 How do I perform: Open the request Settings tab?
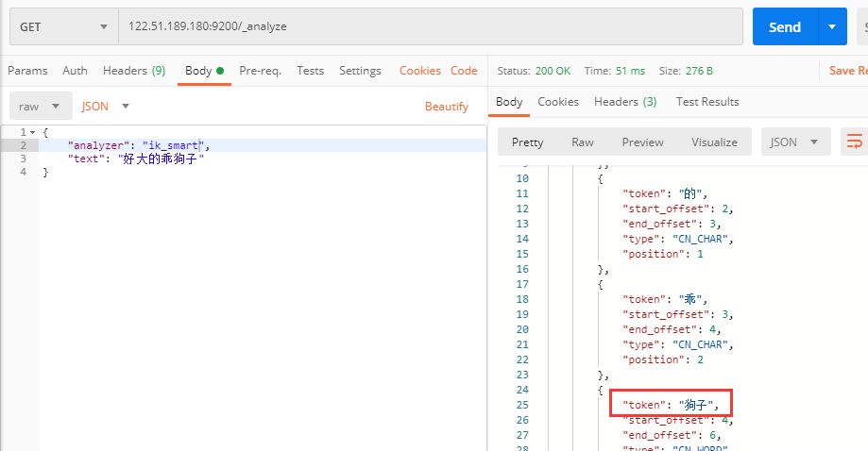point(360,71)
